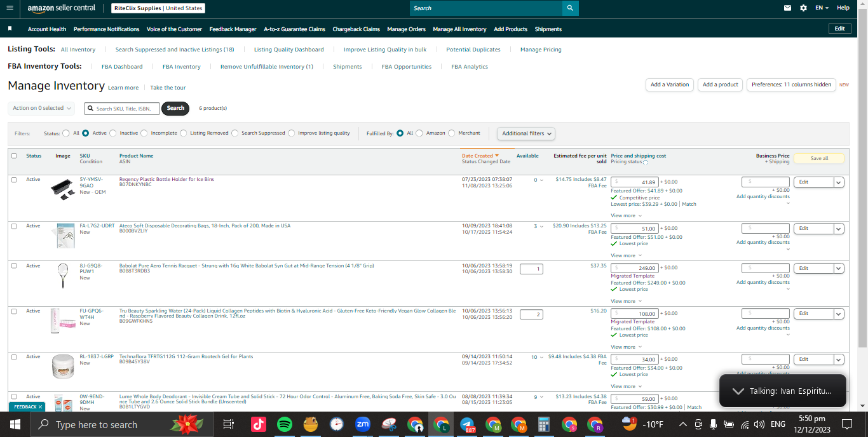Click the black Search button
The width and height of the screenshot is (868, 437).
[x=175, y=108]
